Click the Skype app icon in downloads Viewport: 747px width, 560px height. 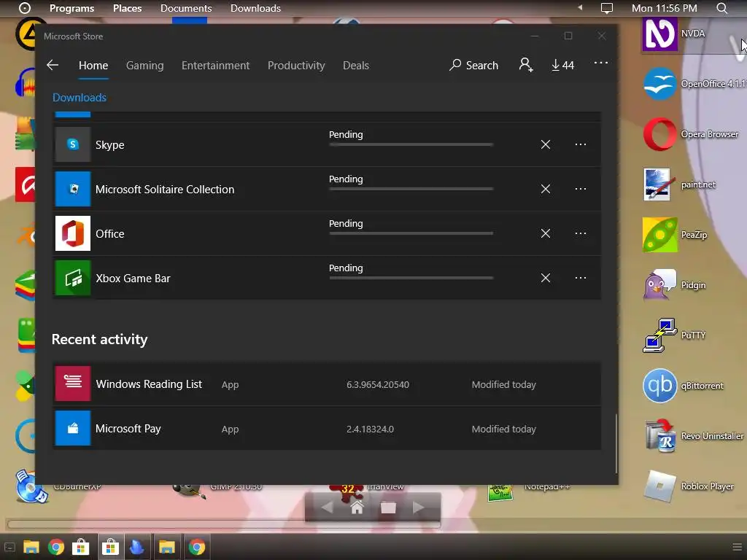[73, 144]
